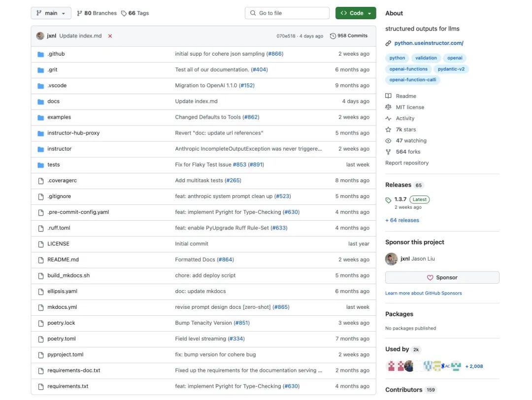Screen dimensions: 532x400
Task: Click the website link chain icon
Action: [x=388, y=43]
